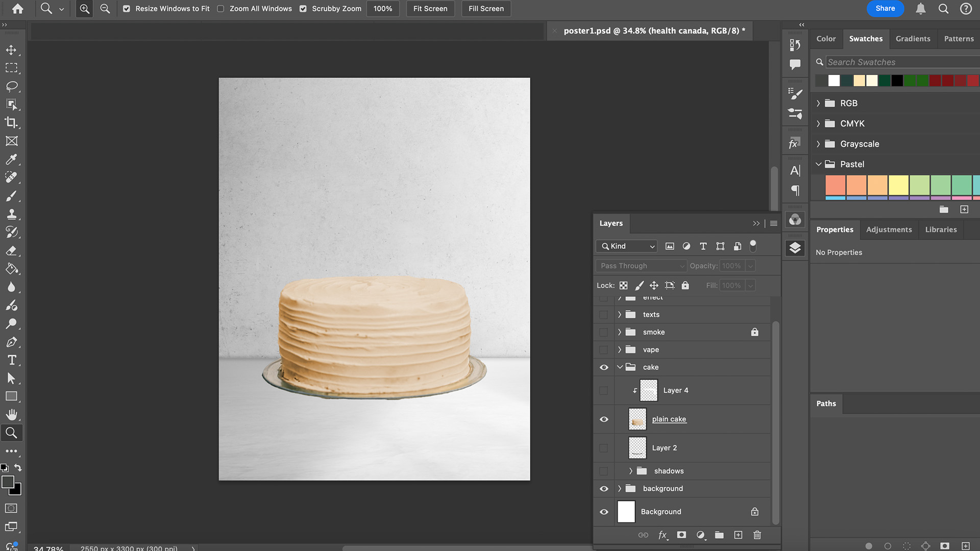The width and height of the screenshot is (980, 551).
Task: Open the Adjustments tab
Action: [889, 230]
